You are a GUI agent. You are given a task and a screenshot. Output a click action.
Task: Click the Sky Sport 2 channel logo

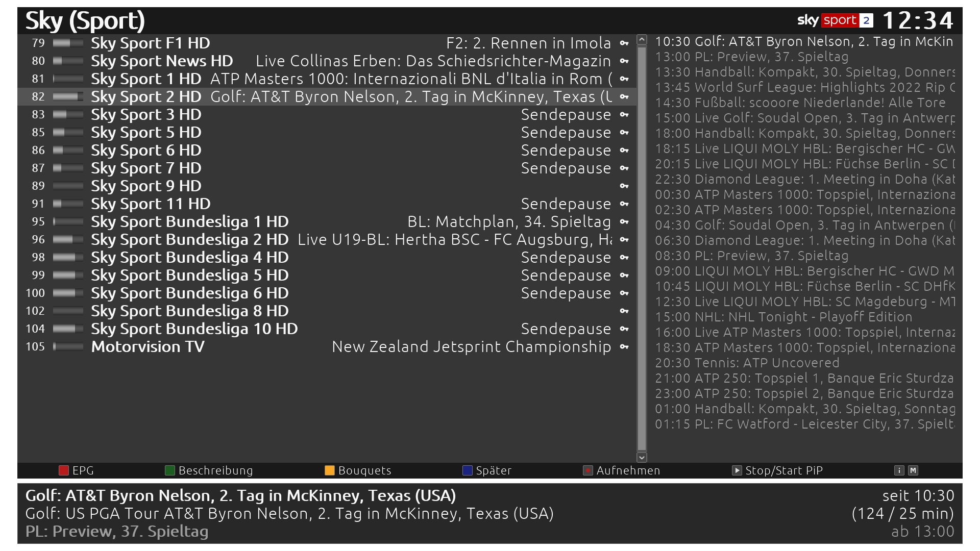click(835, 20)
